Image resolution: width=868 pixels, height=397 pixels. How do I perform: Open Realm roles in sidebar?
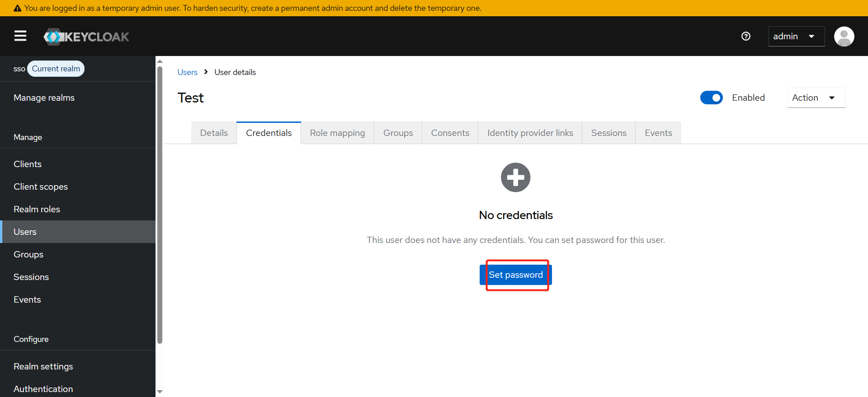point(78,209)
